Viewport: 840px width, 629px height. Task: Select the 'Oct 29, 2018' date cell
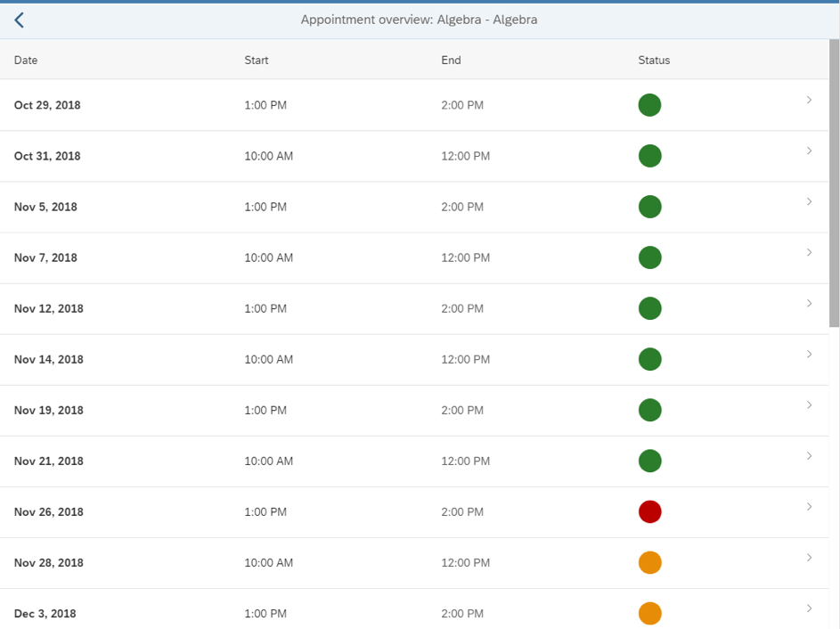[x=47, y=105]
